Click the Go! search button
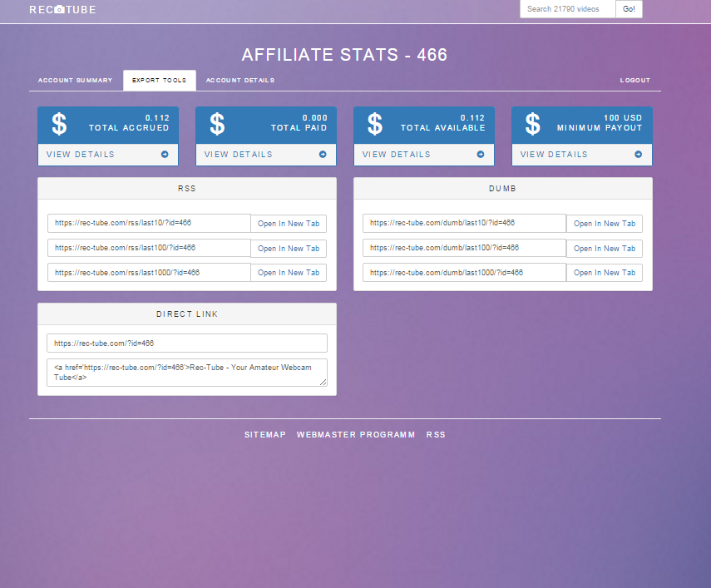This screenshot has width=711, height=588. 629,9
